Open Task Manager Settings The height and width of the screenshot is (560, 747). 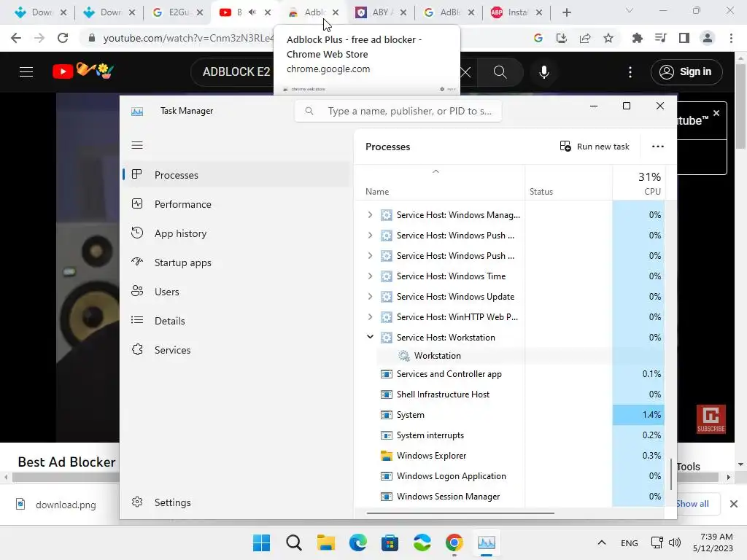coord(236,502)
